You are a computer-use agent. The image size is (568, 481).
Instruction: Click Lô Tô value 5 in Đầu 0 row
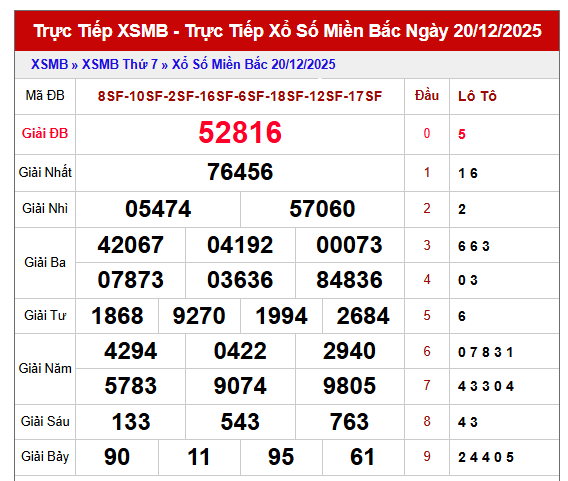[x=462, y=134]
